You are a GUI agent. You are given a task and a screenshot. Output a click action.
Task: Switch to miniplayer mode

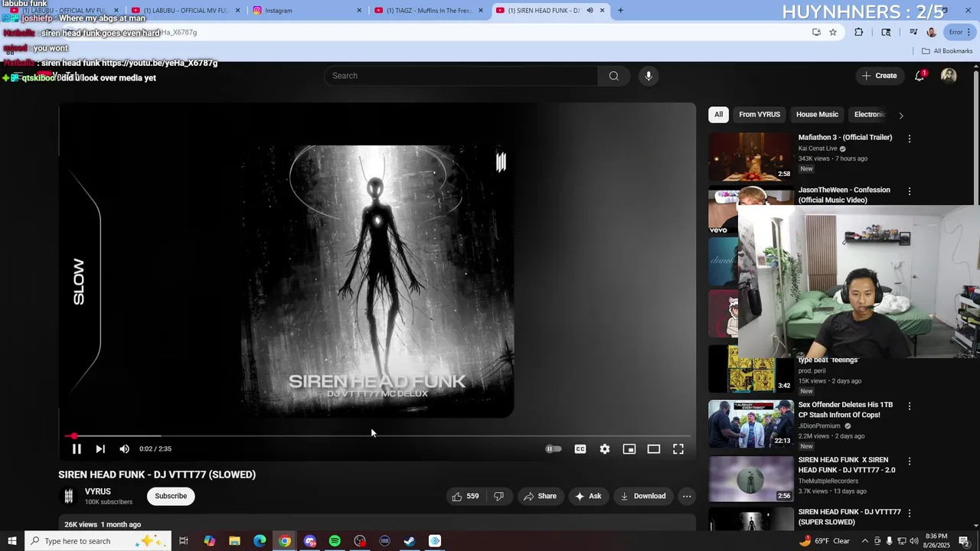[629, 449]
